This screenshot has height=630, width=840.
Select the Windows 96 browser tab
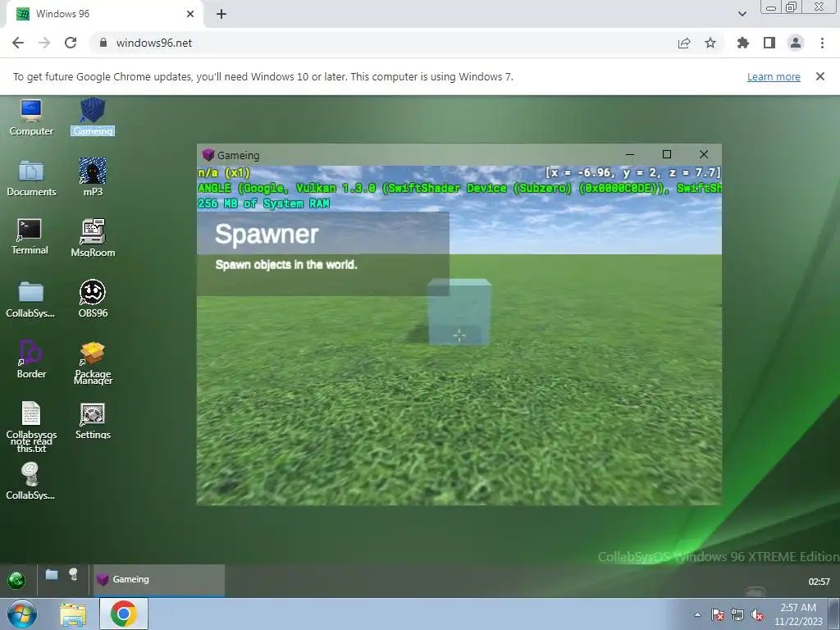(104, 14)
